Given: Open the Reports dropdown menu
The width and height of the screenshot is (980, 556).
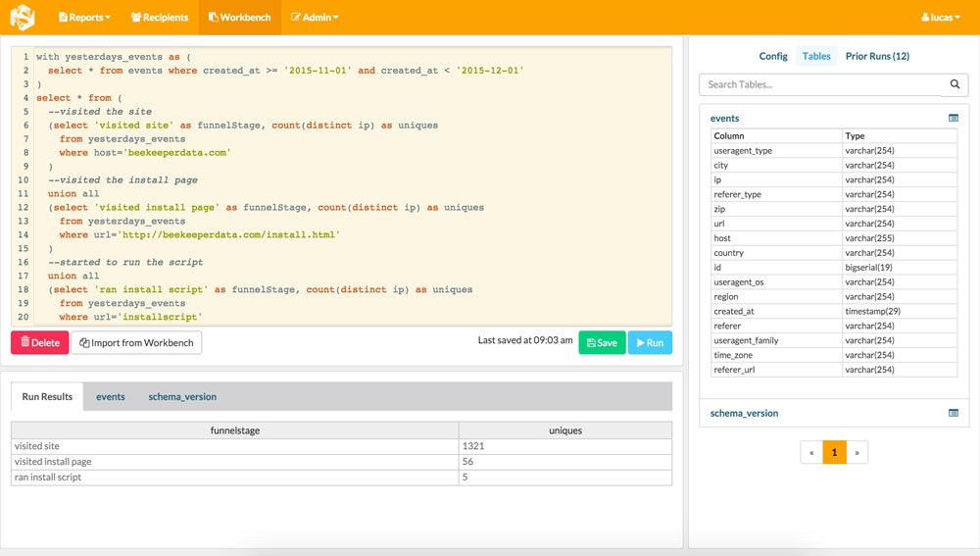Looking at the screenshot, I should tap(84, 18).
